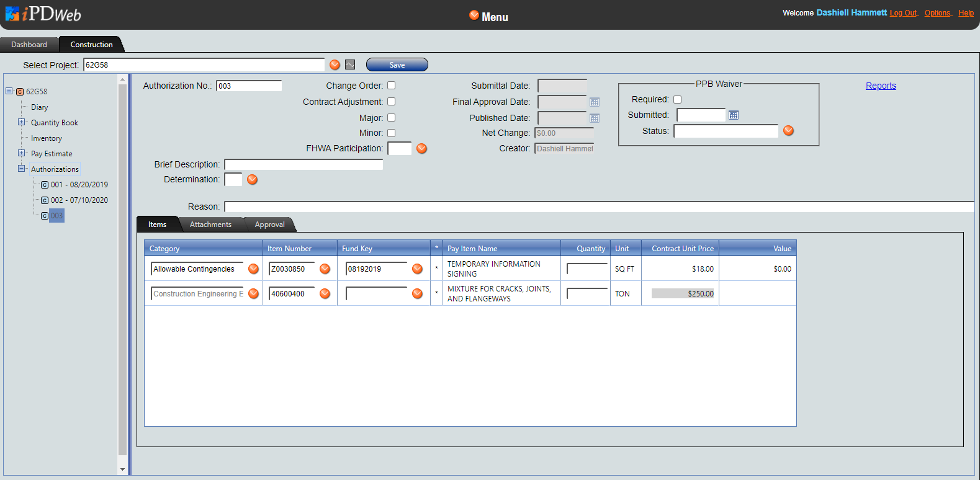Open the PPB Waiver Submitted calendar picker

pyautogui.click(x=733, y=115)
